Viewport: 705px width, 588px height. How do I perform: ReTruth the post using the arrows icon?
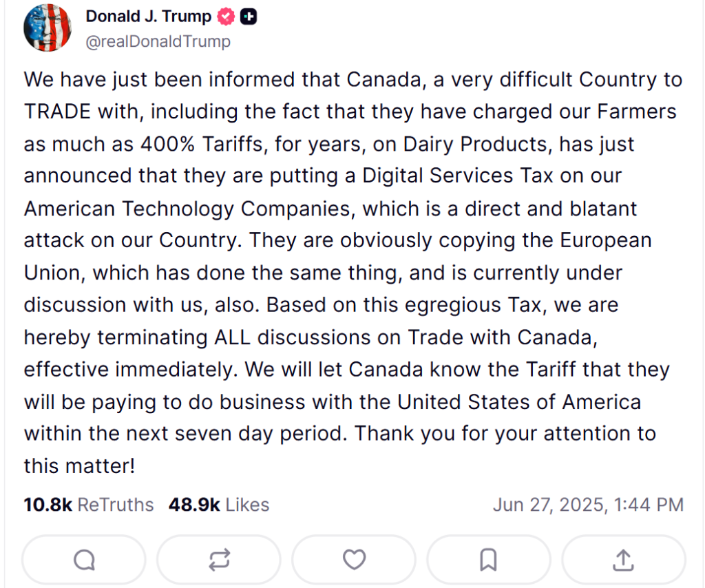click(219, 560)
